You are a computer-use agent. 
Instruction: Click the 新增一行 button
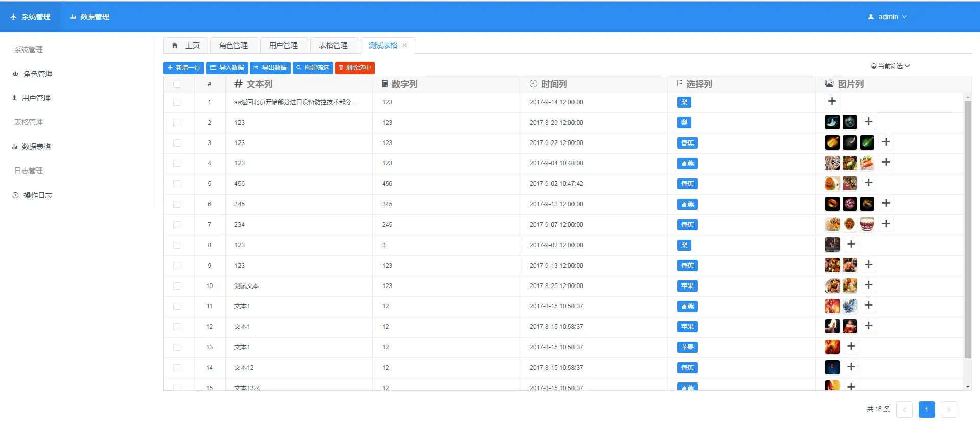184,68
